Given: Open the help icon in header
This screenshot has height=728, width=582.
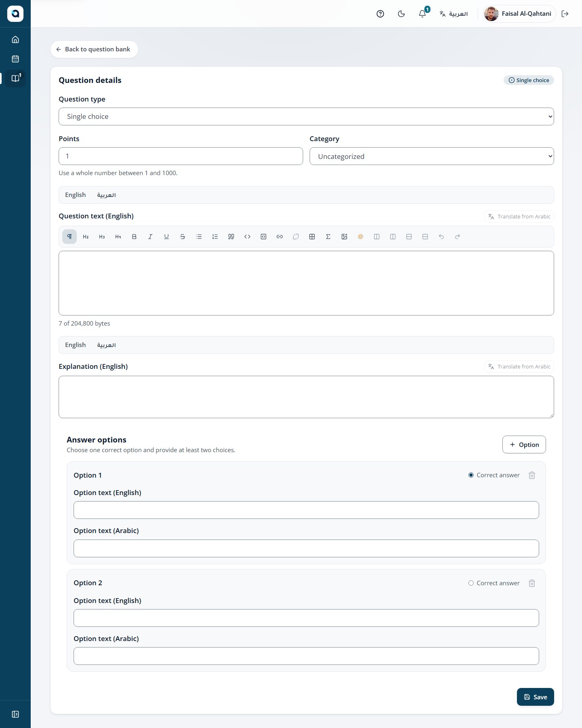Looking at the screenshot, I should click(x=380, y=14).
